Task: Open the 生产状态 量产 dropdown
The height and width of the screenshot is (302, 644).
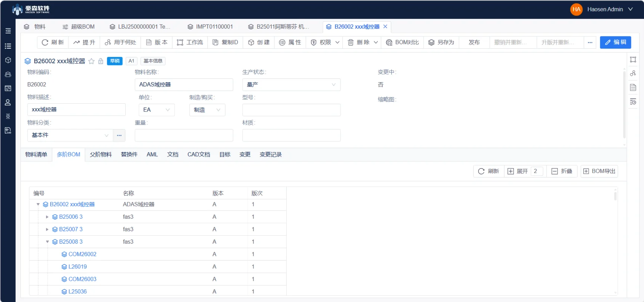Action: pos(291,84)
